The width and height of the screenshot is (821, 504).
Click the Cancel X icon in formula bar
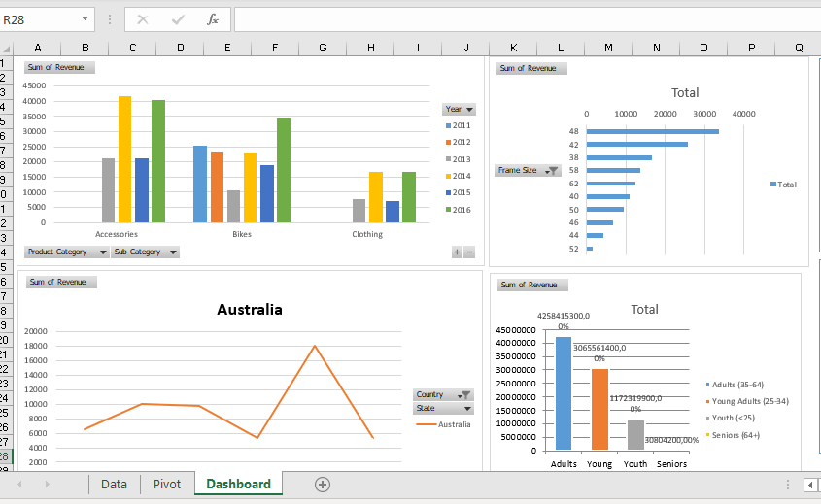(x=143, y=19)
